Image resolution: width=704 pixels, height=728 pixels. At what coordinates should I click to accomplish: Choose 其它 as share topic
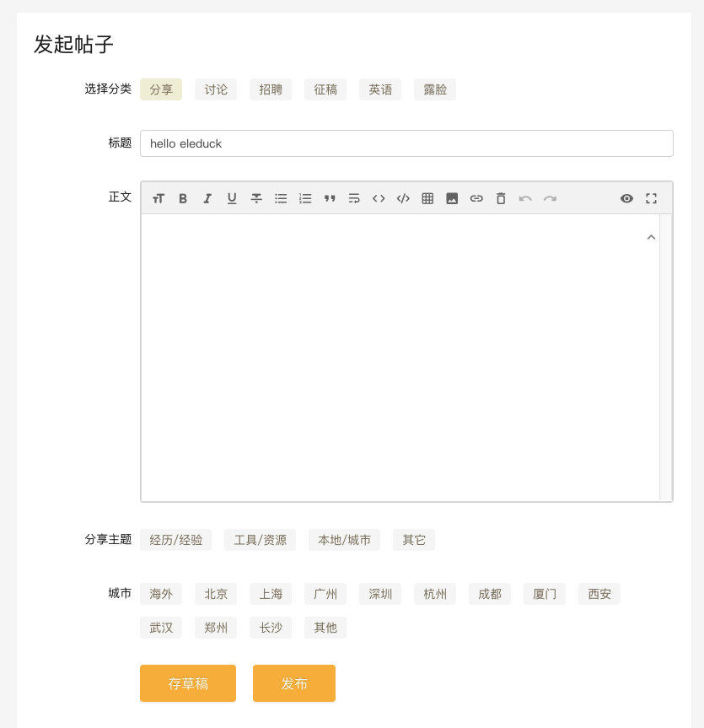(414, 540)
